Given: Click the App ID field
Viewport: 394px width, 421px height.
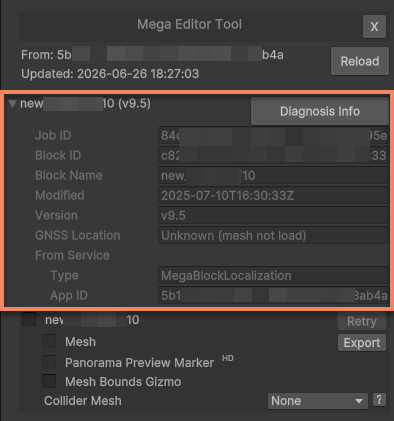Looking at the screenshot, I should point(274,295).
